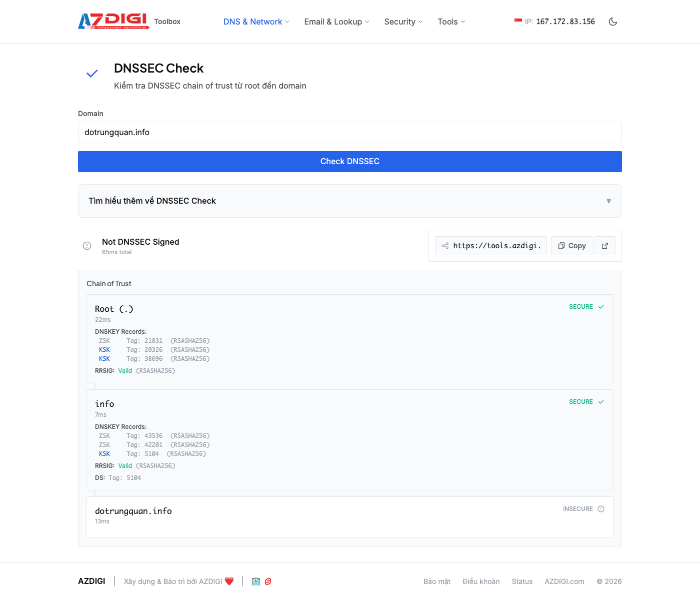700x600 pixels.
Task: Open the AZDIGI.com footer link
Action: (x=564, y=581)
